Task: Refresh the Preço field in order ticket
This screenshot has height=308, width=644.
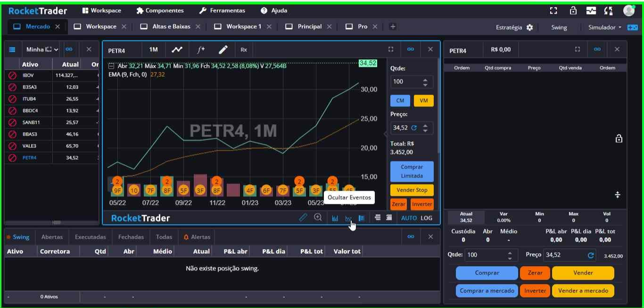Action: pyautogui.click(x=591, y=255)
